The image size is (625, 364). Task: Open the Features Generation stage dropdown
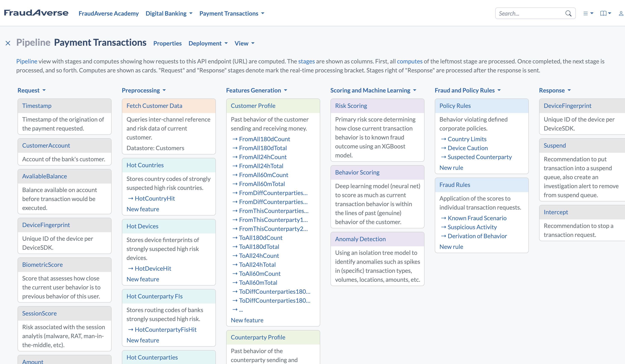point(256,90)
